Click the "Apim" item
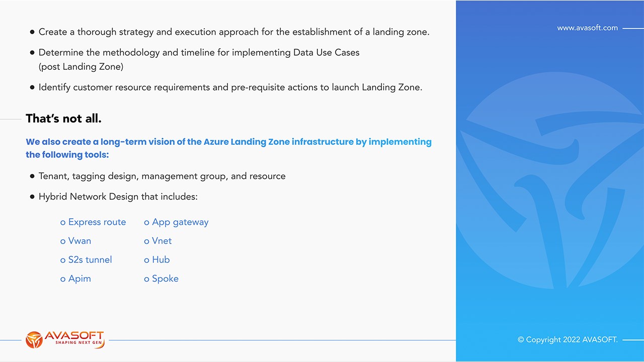The width and height of the screenshot is (644, 362). [75, 279]
